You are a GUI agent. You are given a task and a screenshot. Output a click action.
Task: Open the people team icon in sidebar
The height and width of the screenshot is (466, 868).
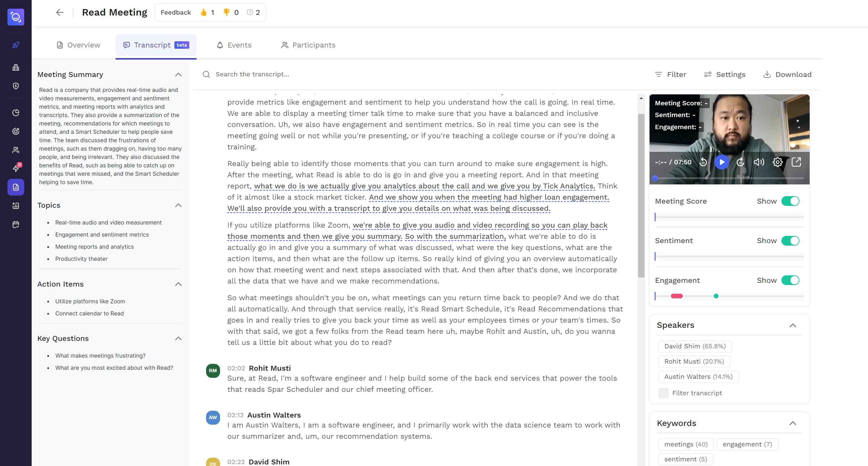16,150
